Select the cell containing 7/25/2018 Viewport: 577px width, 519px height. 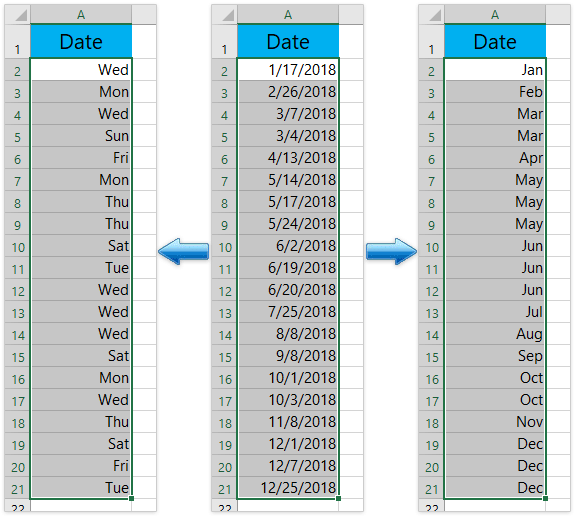(288, 312)
